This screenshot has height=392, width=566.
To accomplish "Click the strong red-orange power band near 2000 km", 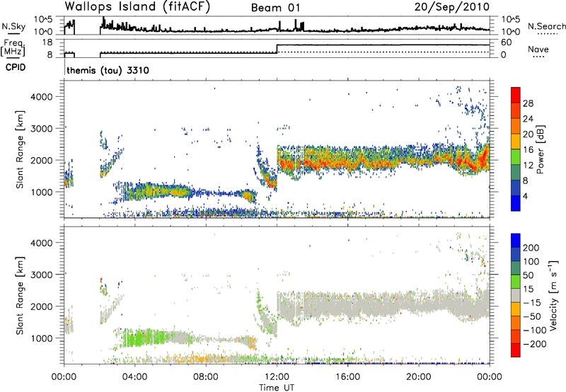I will [383, 161].
